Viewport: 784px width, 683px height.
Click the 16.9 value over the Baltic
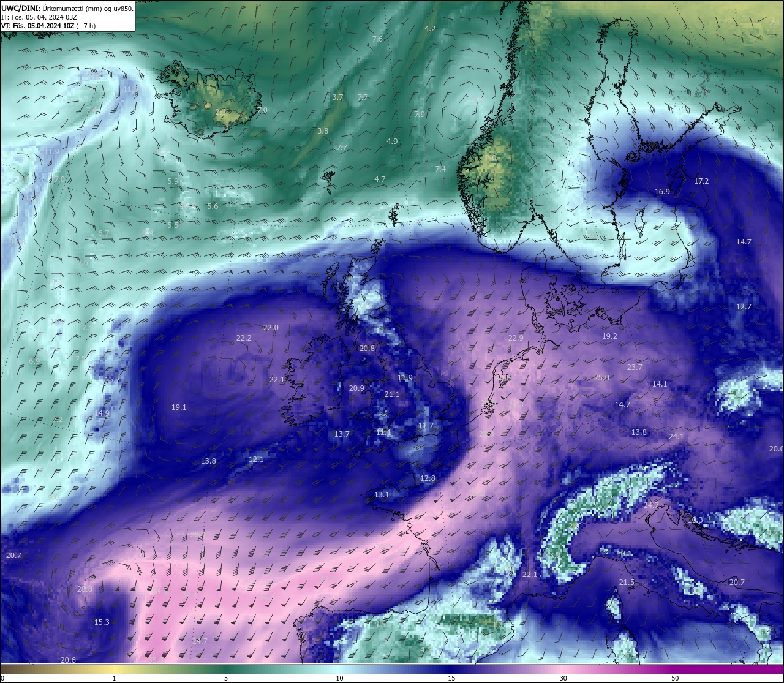pyautogui.click(x=662, y=192)
